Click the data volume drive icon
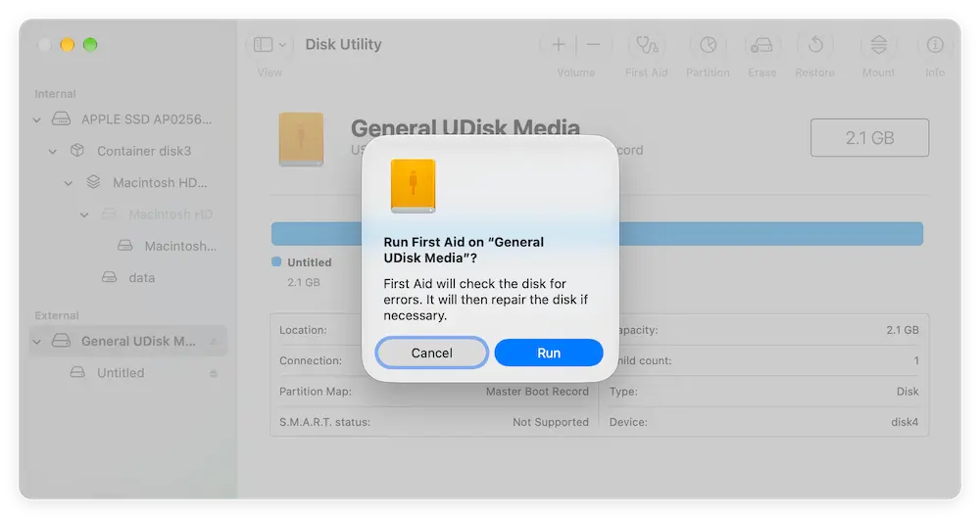Image resolution: width=980 pixels, height=518 pixels. pyautogui.click(x=110, y=277)
